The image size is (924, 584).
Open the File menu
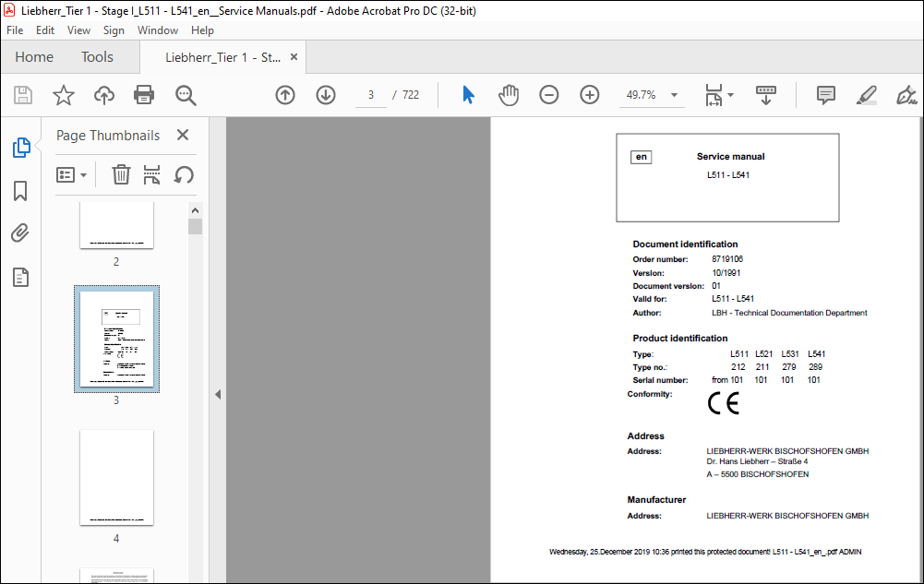click(x=15, y=30)
